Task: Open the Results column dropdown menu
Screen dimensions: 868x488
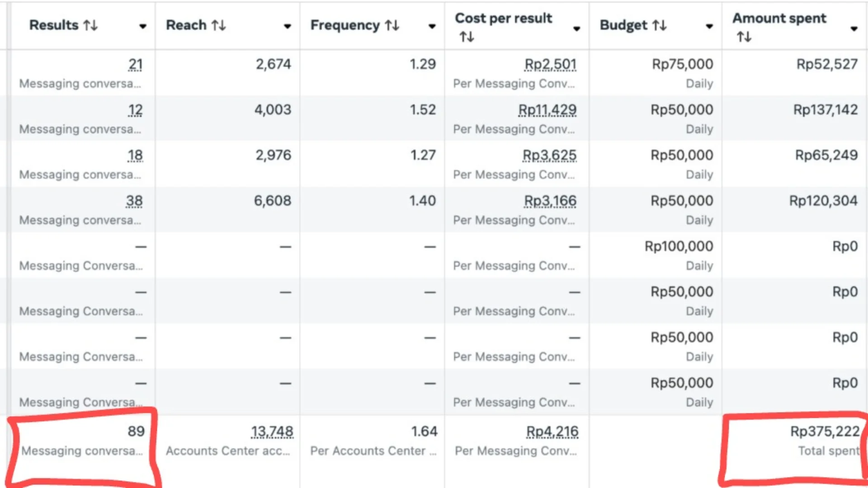Action: pos(143,26)
